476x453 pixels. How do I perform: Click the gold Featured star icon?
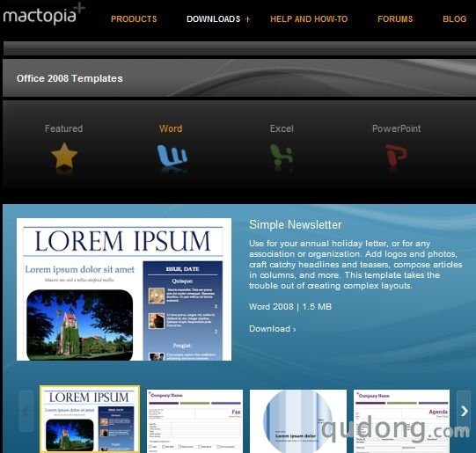tap(64, 156)
